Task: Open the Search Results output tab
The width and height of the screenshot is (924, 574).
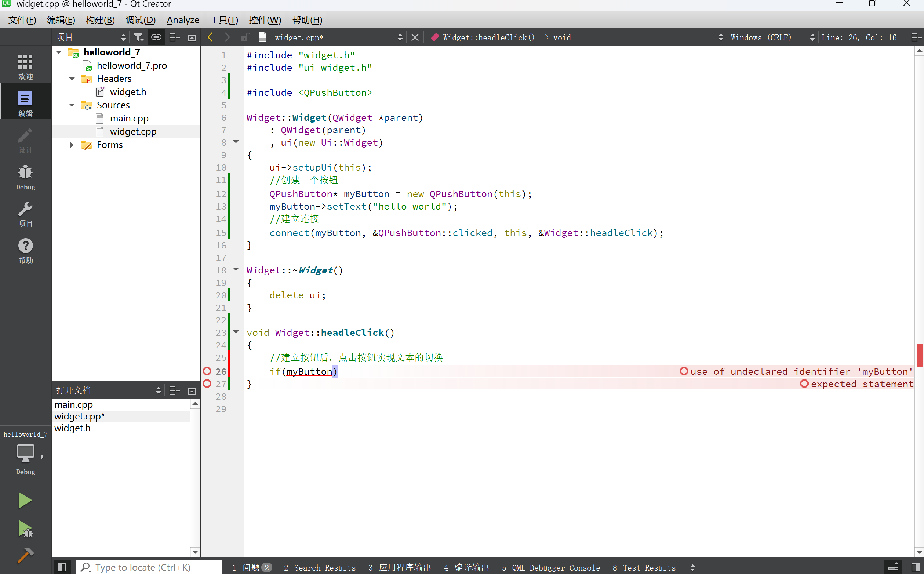Action: coord(320,567)
